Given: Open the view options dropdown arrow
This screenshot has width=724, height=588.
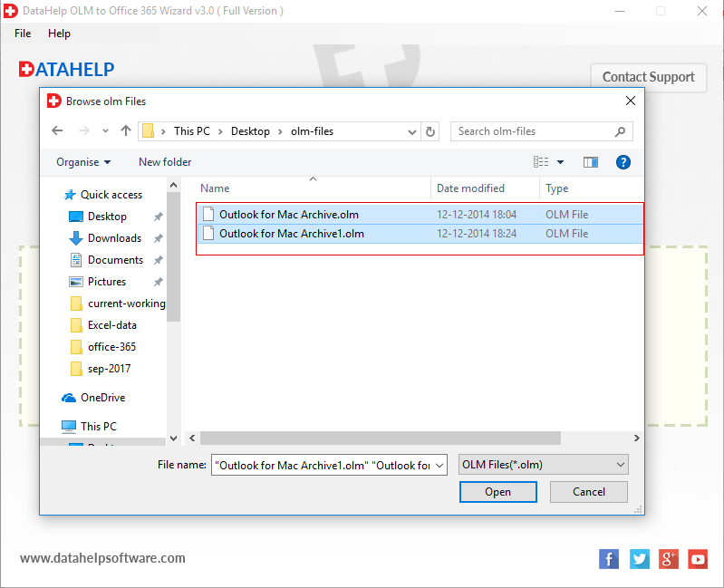Looking at the screenshot, I should click(560, 162).
